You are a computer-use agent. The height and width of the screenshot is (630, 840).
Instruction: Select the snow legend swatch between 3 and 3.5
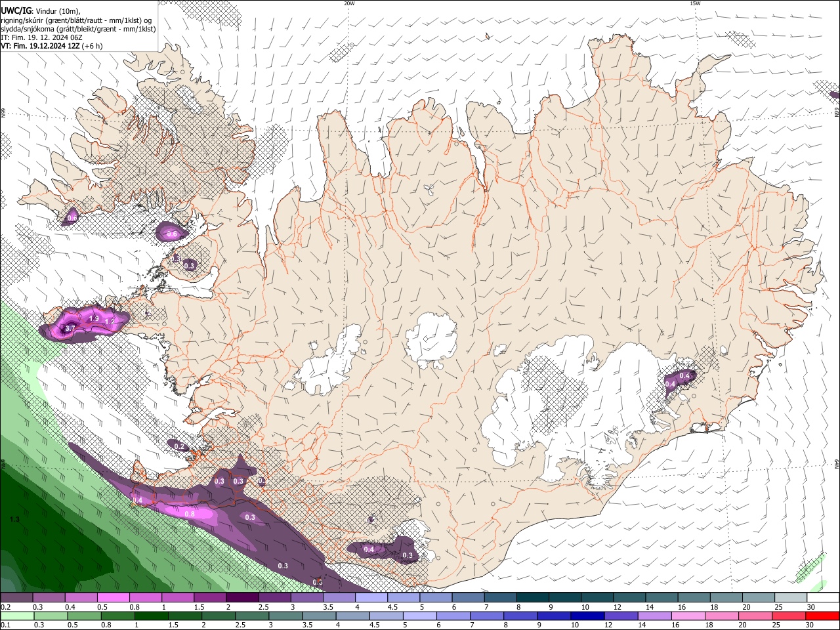pos(306,598)
